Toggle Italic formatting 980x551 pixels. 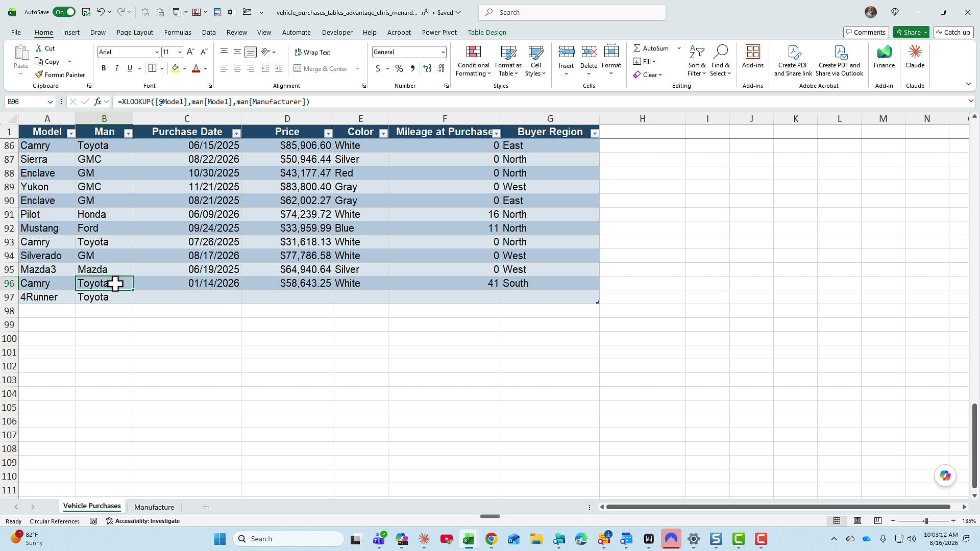[116, 68]
